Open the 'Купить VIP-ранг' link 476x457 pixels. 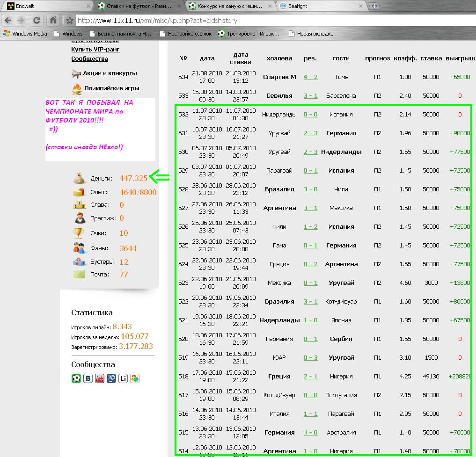(95, 49)
